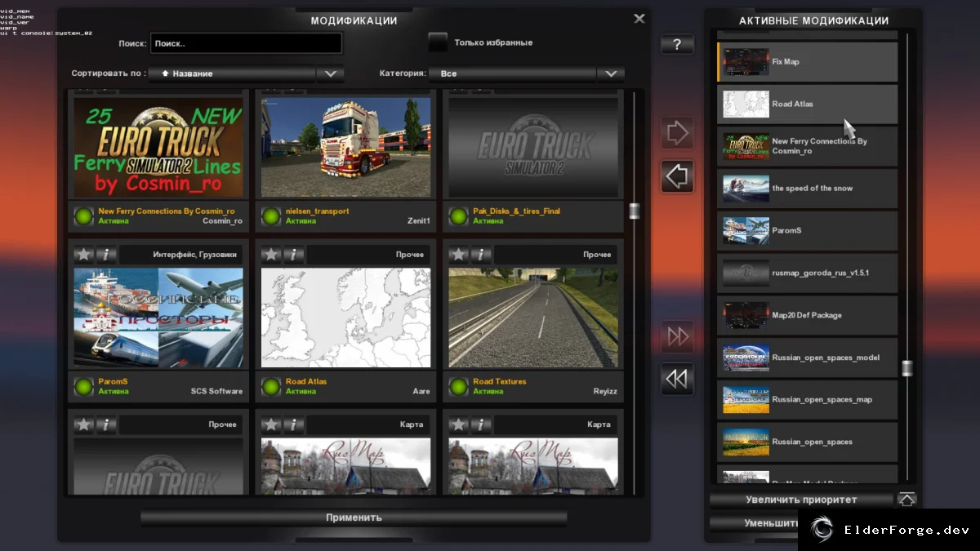Screen dimensions: 980x551
Task: Click the single right arrow to activate mod
Action: (677, 132)
